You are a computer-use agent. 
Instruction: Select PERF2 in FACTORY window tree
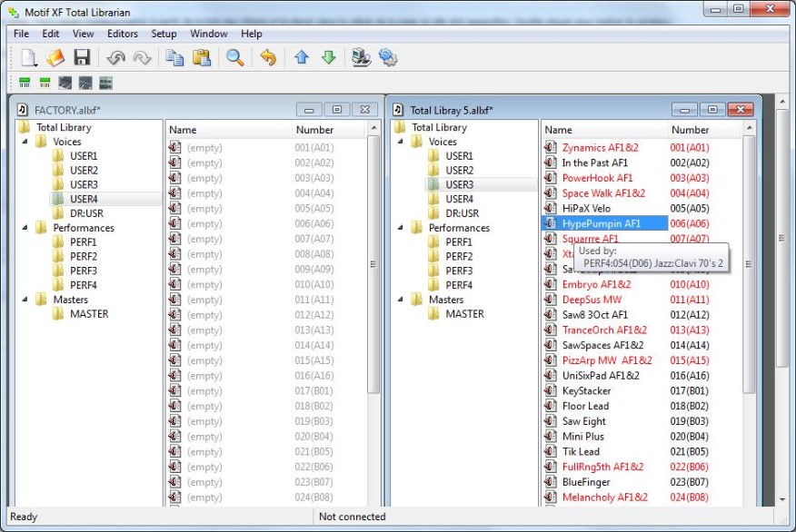coord(84,256)
